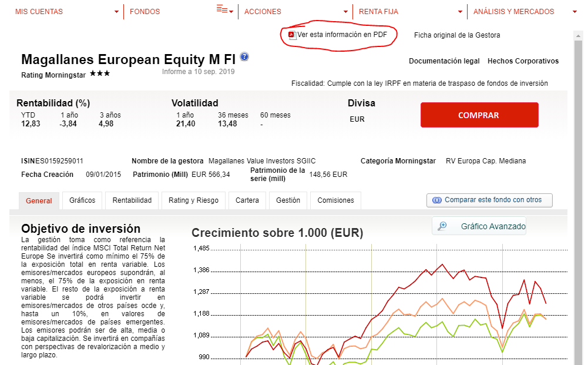The height and width of the screenshot is (365, 588).
Task: Open the Gestión tab
Action: (288, 200)
